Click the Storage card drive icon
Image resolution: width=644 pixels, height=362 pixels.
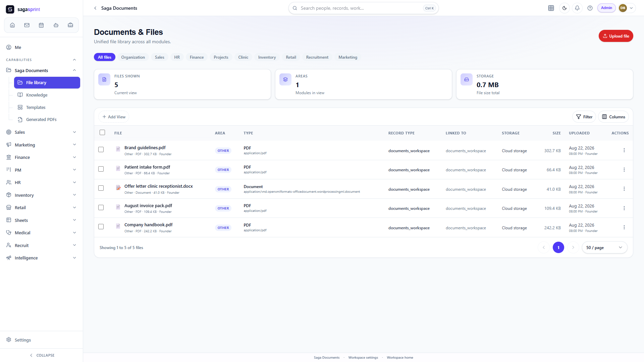(x=467, y=79)
